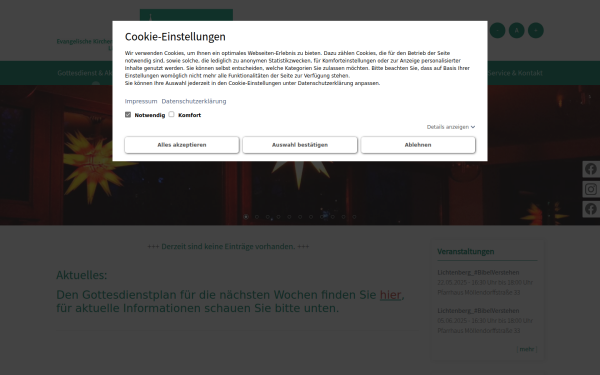Click the Auswahl bestätigen button
This screenshot has height=375, width=600.
pyautogui.click(x=300, y=145)
